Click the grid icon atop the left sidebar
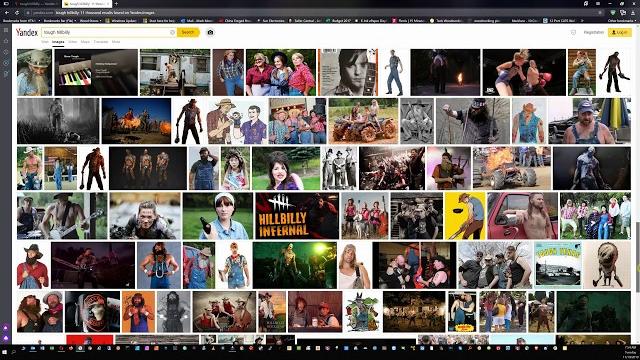Image resolution: width=640 pixels, height=360 pixels. tap(6, 30)
